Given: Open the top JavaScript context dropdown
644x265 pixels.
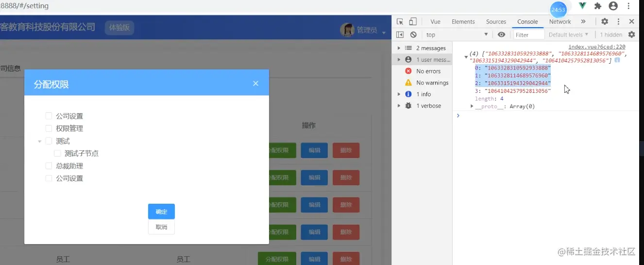Looking at the screenshot, I should click(x=457, y=35).
